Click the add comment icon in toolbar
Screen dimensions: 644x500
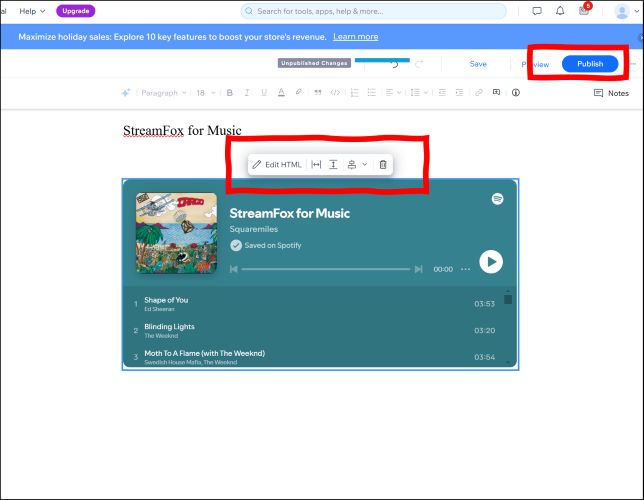click(x=497, y=92)
